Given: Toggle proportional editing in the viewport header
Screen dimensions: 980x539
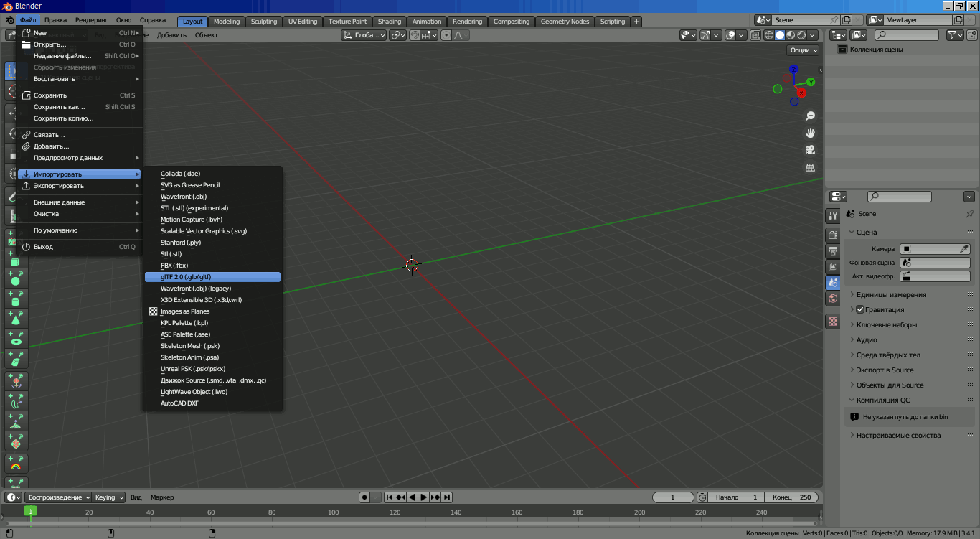Looking at the screenshot, I should (x=446, y=35).
